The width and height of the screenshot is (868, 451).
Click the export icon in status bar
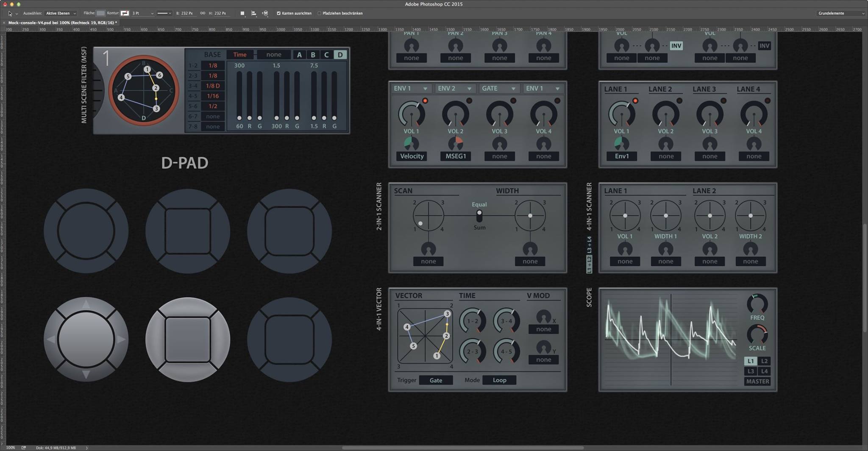click(x=24, y=448)
